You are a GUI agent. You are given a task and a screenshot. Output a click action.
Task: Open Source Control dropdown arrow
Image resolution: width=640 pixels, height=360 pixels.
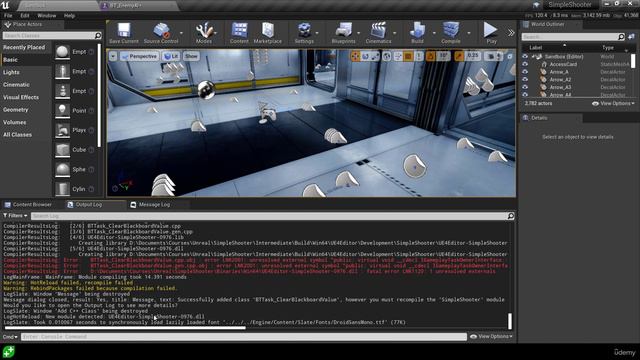(x=181, y=33)
